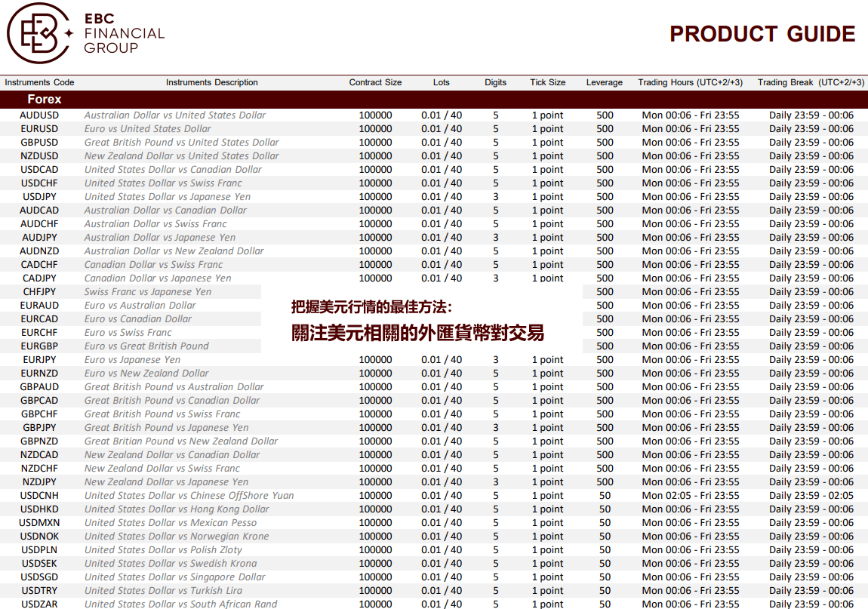Screen dimensions: 868x609
Task: Click the leverage 500 for NZDUSD
Action: pos(605,156)
